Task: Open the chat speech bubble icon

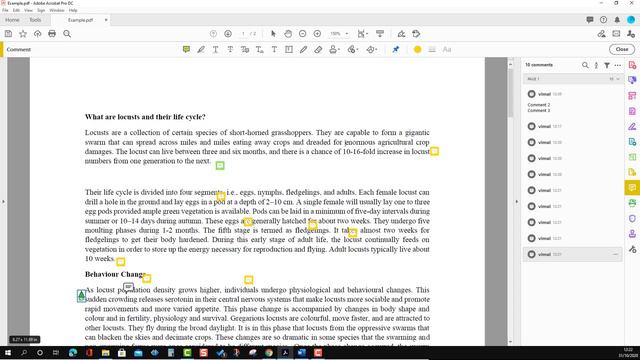Action: click(590, 20)
